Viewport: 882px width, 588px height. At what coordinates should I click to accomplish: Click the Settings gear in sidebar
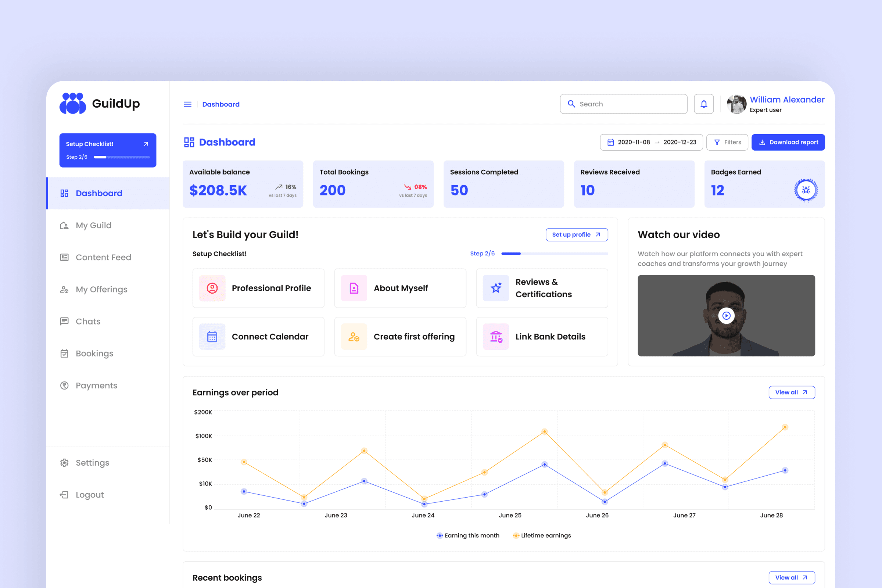coord(64,462)
